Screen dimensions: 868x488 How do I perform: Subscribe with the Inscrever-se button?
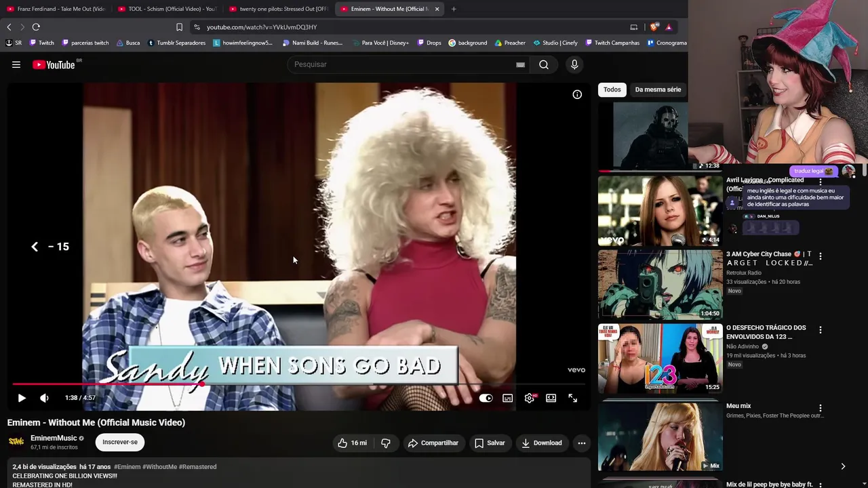click(120, 442)
